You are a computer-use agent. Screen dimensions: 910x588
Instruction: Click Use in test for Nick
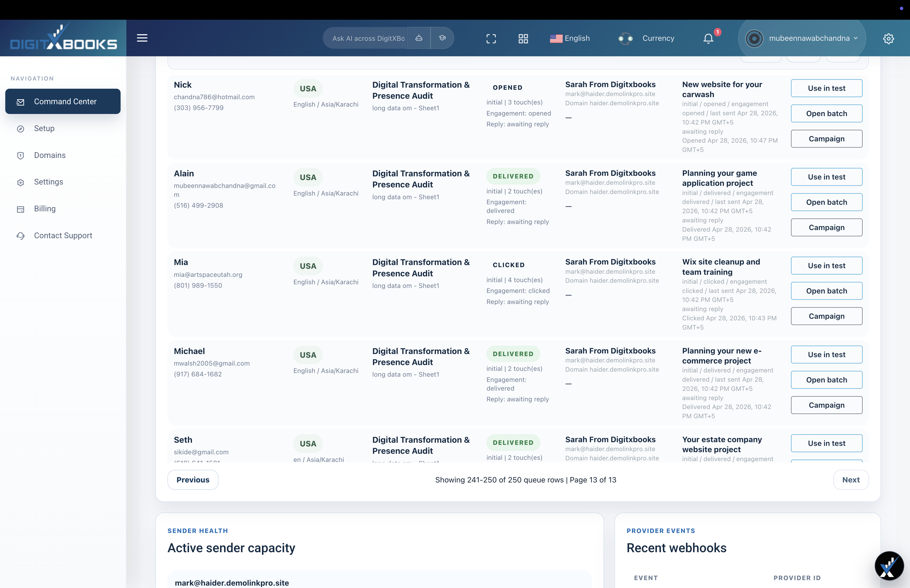point(826,88)
